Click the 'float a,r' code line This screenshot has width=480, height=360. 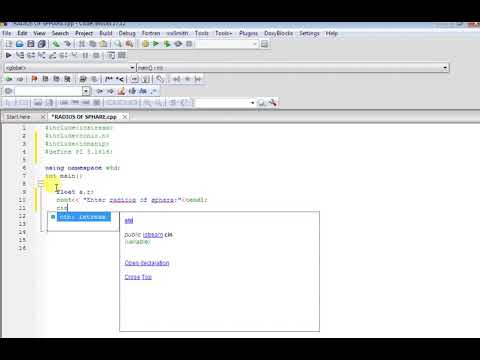click(75, 192)
